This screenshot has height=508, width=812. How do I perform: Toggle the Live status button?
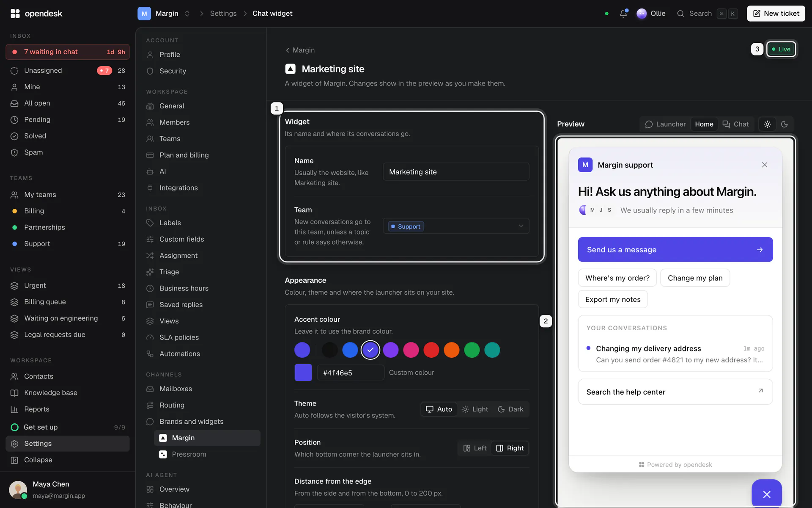pyautogui.click(x=781, y=49)
